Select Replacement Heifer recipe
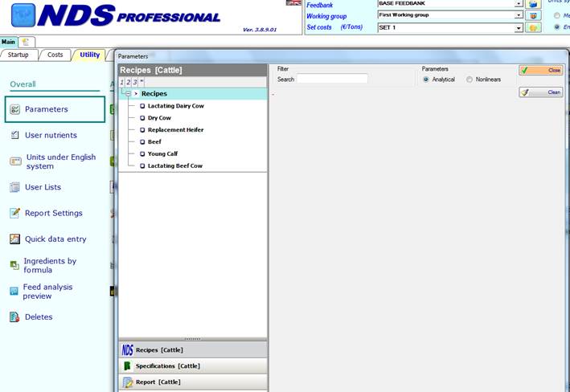The width and height of the screenshot is (570, 392). coord(175,129)
